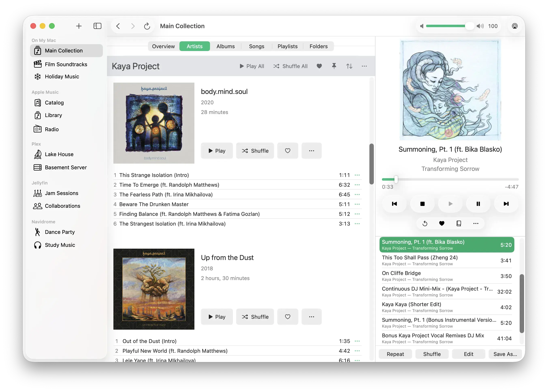Mute volume using the speaker icon

[x=421, y=26]
